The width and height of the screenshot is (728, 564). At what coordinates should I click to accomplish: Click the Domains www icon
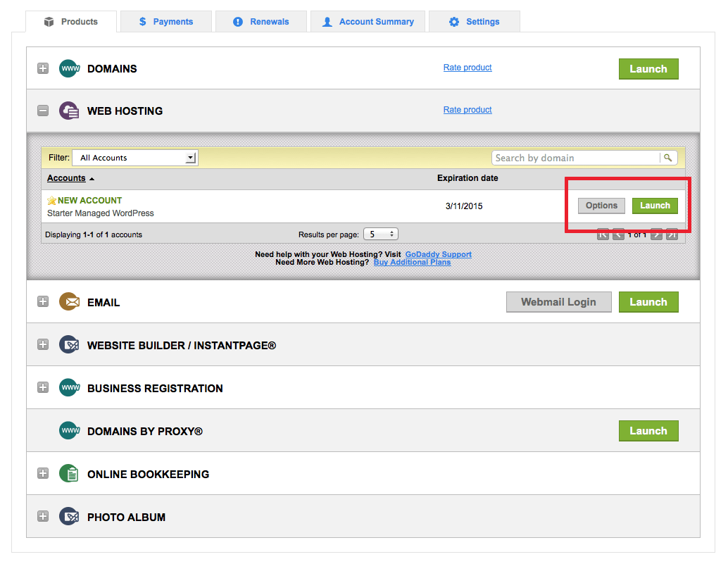point(69,68)
